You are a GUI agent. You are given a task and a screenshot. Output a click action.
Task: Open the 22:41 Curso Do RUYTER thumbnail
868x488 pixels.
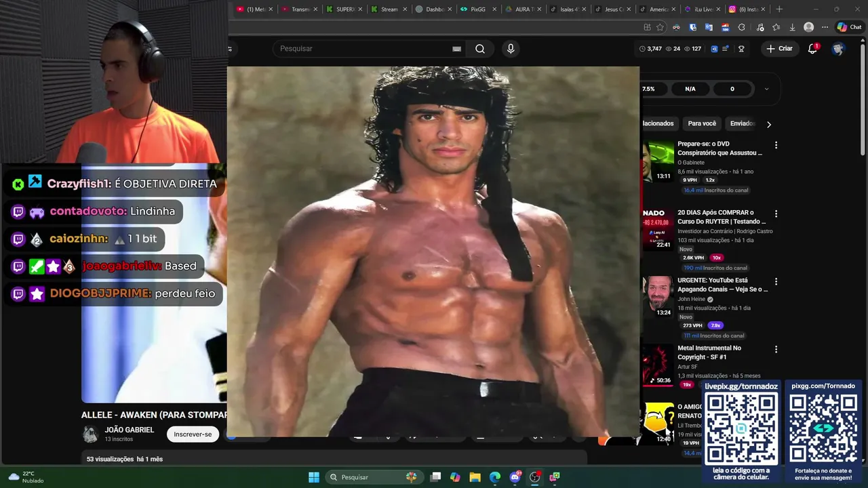tap(657, 229)
